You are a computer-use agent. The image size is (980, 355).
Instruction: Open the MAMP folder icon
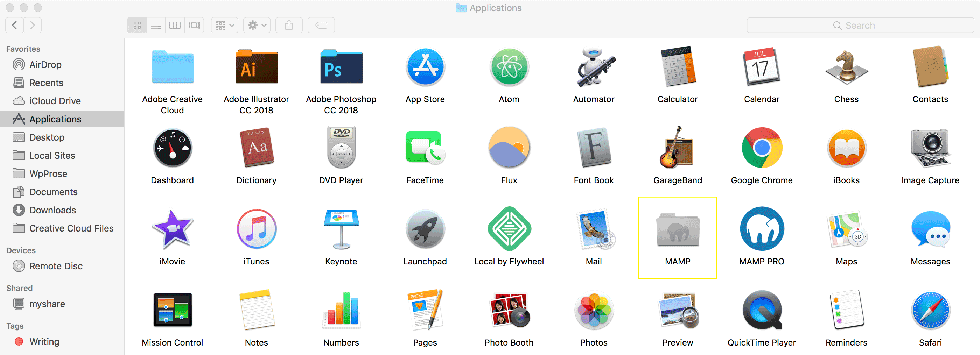pyautogui.click(x=678, y=229)
